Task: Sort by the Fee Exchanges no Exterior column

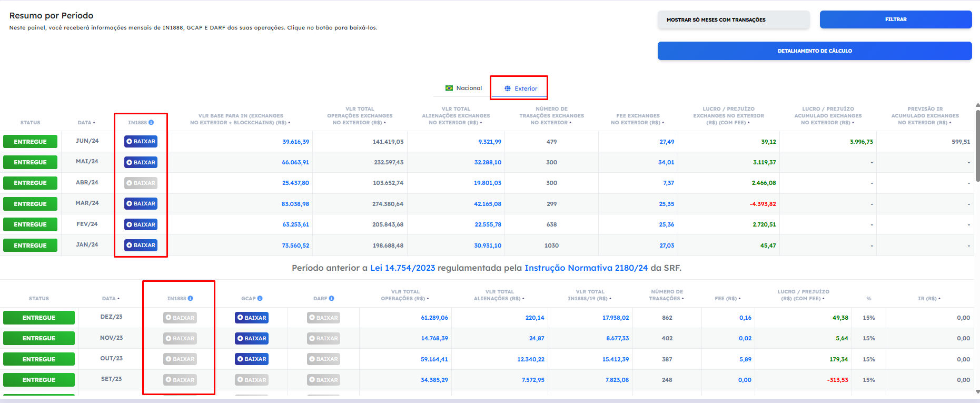Action: (637, 119)
